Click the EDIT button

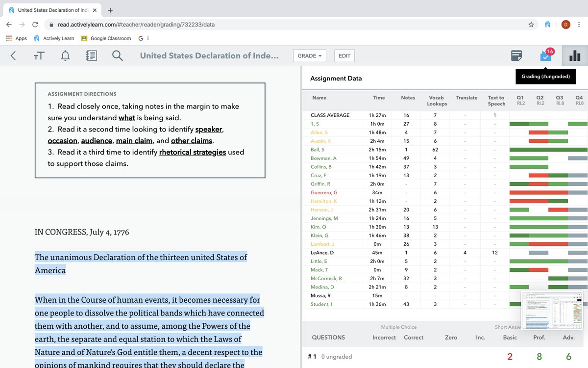[344, 55]
